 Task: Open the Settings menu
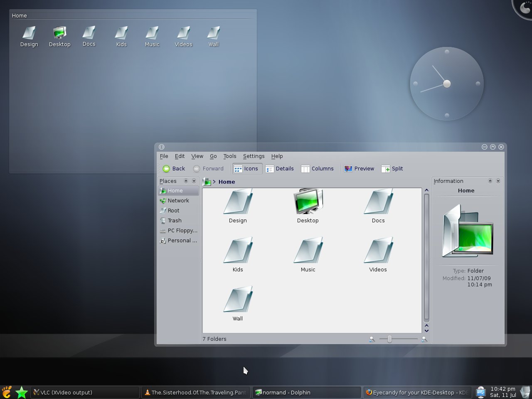[254, 156]
